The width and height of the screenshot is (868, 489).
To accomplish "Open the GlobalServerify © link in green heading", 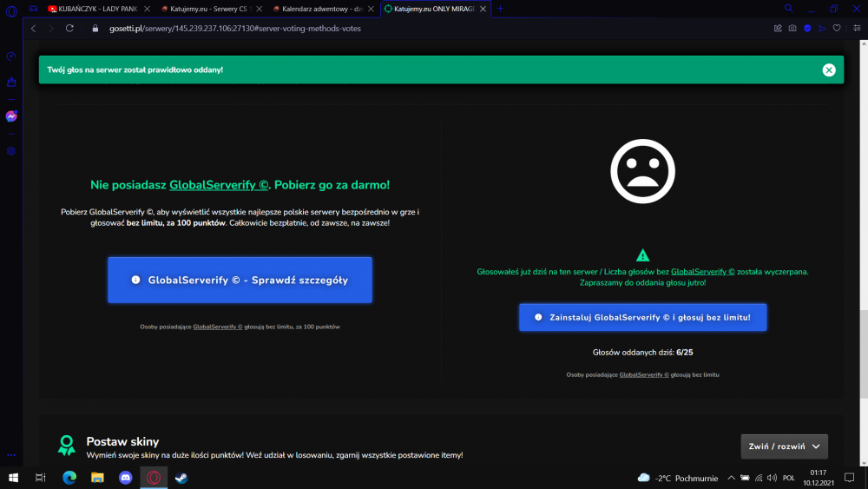I will (219, 185).
